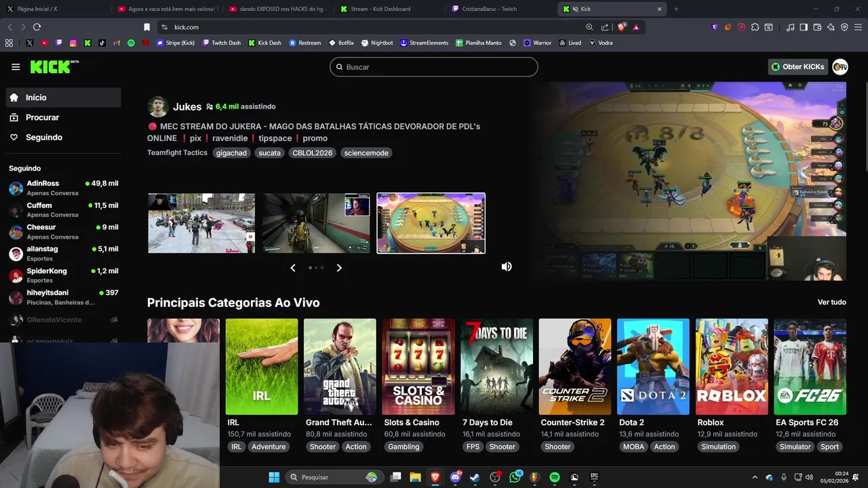
Task: Click Ver tudo for live categories
Action: tap(831, 302)
